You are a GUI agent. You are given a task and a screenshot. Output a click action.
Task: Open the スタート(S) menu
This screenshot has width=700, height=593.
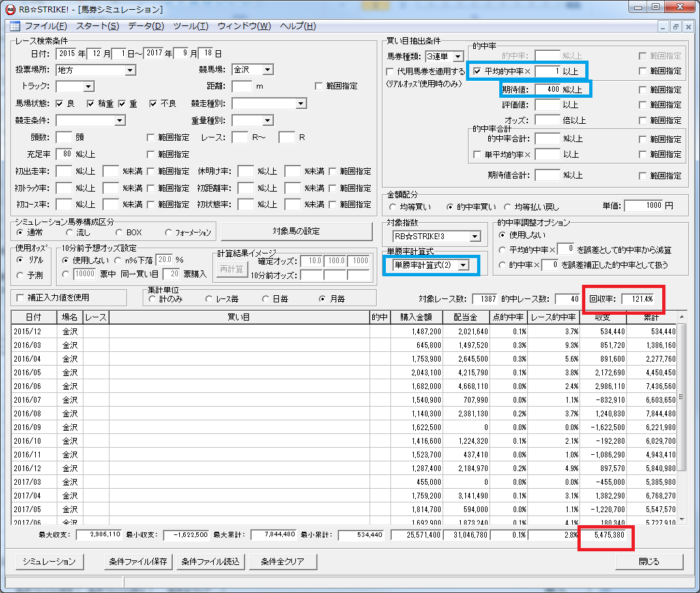pyautogui.click(x=97, y=26)
